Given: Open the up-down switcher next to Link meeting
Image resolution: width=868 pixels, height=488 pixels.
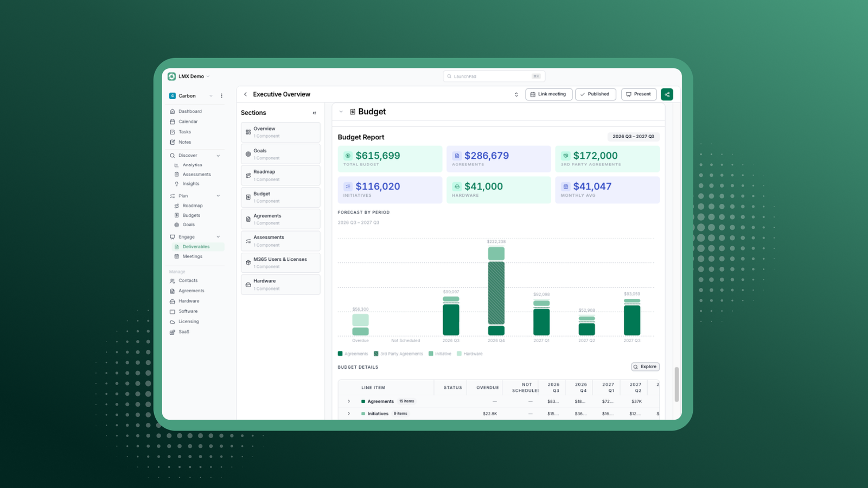Looking at the screenshot, I should tap(516, 94).
